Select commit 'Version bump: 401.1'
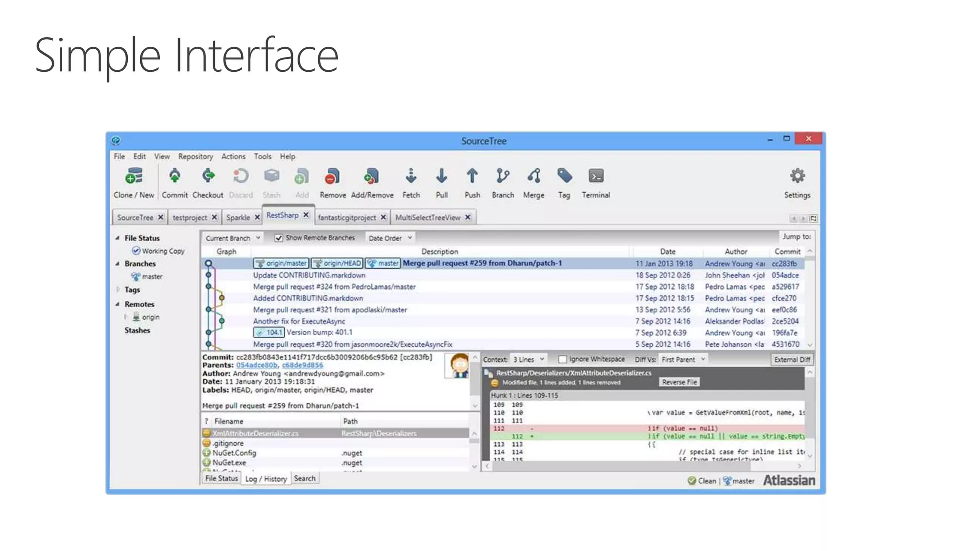Viewport: 980px width, 551px height. 319,332
